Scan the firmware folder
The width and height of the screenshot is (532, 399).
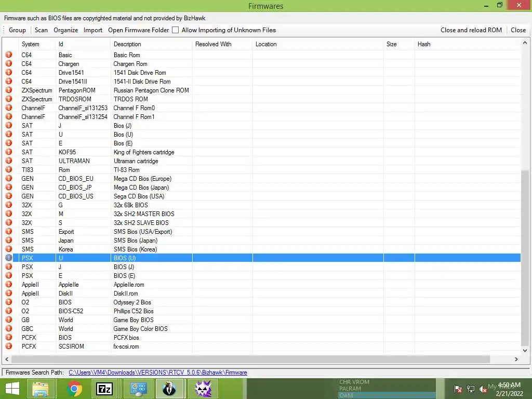41,30
